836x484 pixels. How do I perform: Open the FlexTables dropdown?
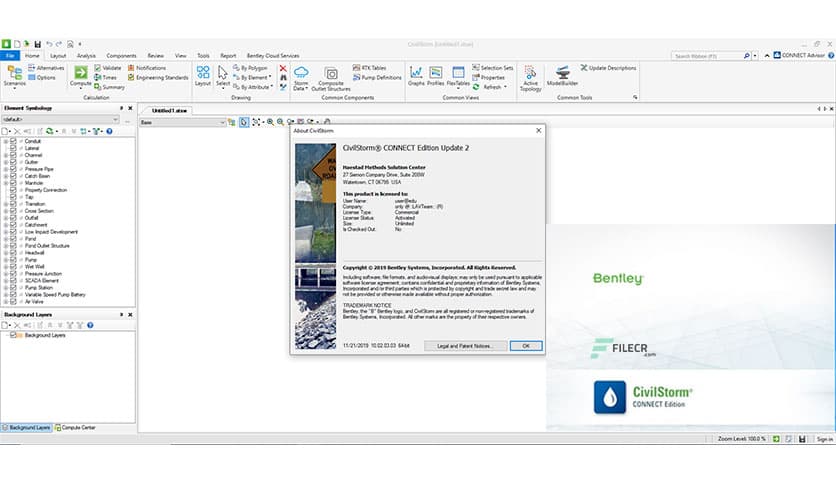(458, 76)
